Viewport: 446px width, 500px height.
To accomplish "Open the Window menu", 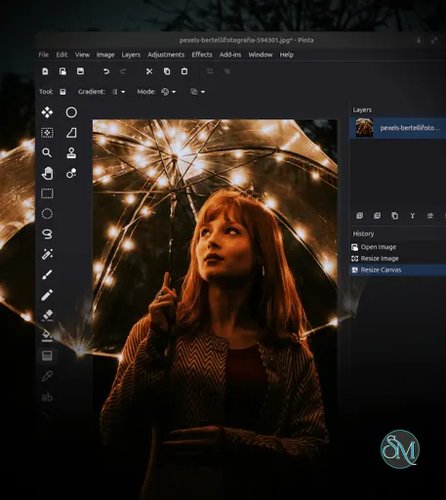I will pyautogui.click(x=260, y=55).
